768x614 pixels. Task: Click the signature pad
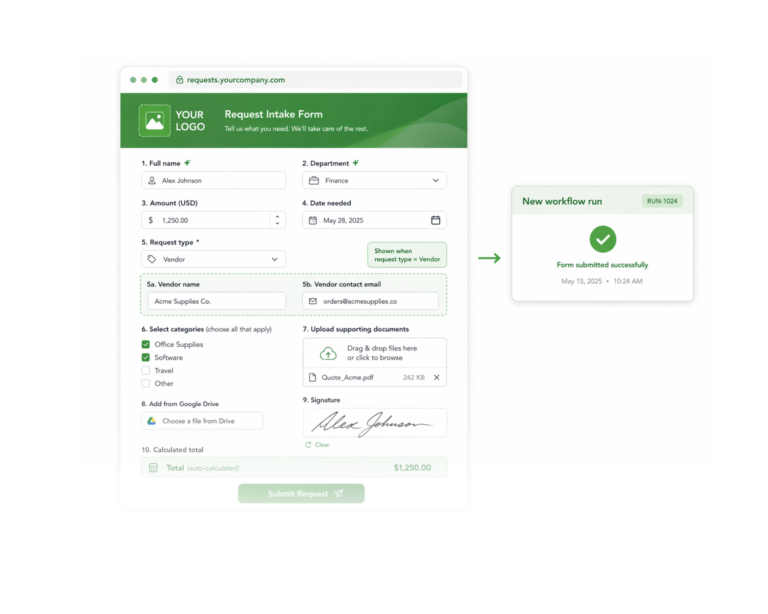coord(375,423)
